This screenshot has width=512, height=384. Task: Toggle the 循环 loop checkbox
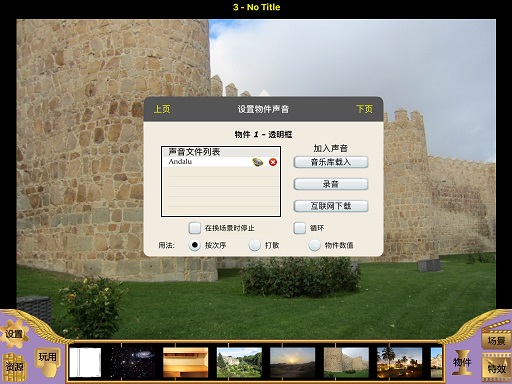click(x=299, y=228)
